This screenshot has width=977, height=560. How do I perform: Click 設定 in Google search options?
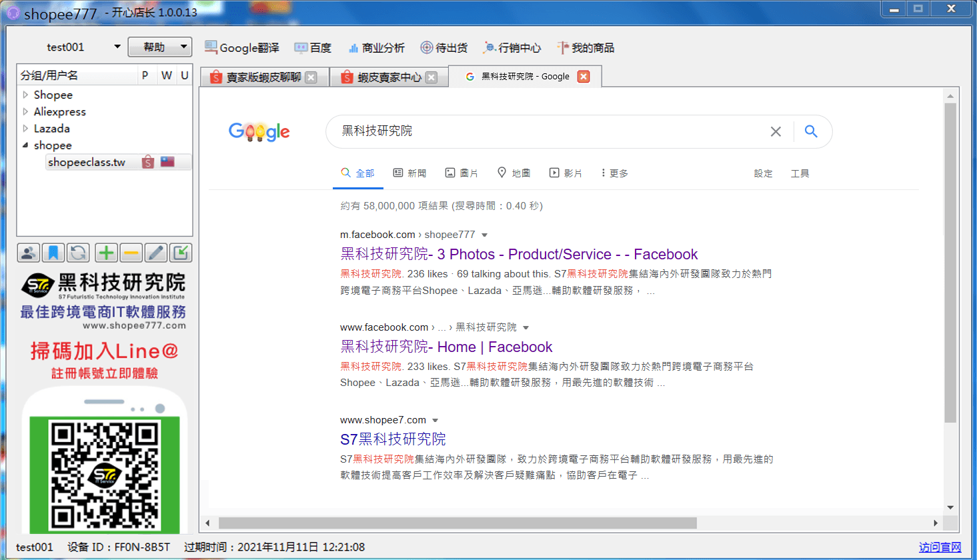(764, 173)
